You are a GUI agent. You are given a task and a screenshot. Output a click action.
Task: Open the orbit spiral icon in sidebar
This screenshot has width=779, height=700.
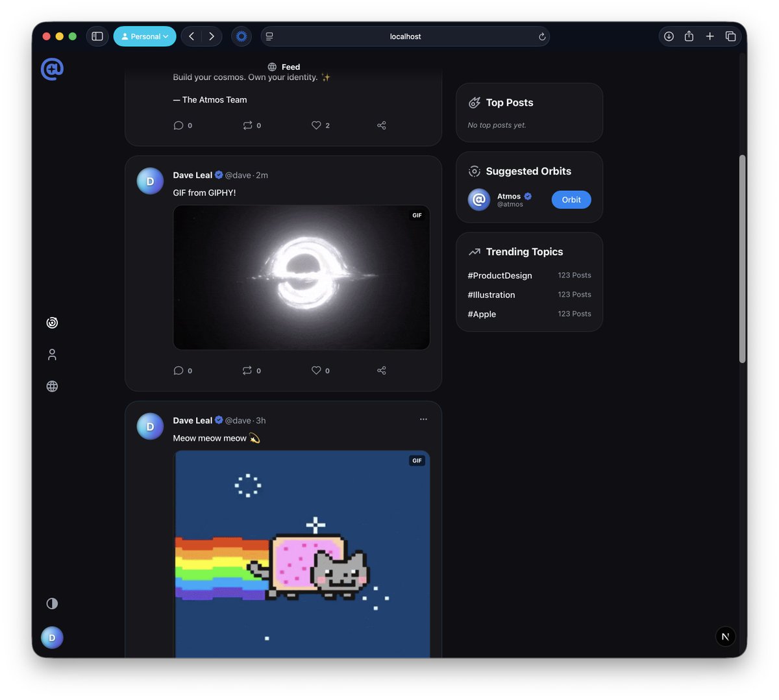(53, 323)
